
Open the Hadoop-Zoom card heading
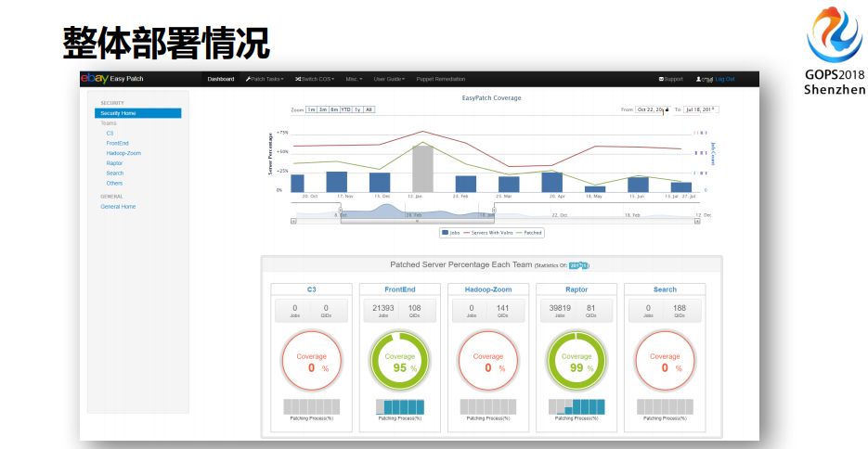tap(488, 289)
